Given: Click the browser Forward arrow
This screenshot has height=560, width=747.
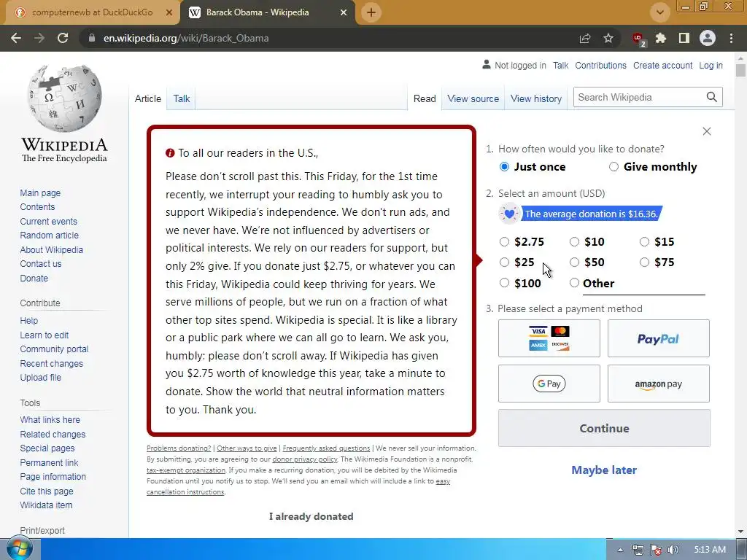Looking at the screenshot, I should click(39, 38).
